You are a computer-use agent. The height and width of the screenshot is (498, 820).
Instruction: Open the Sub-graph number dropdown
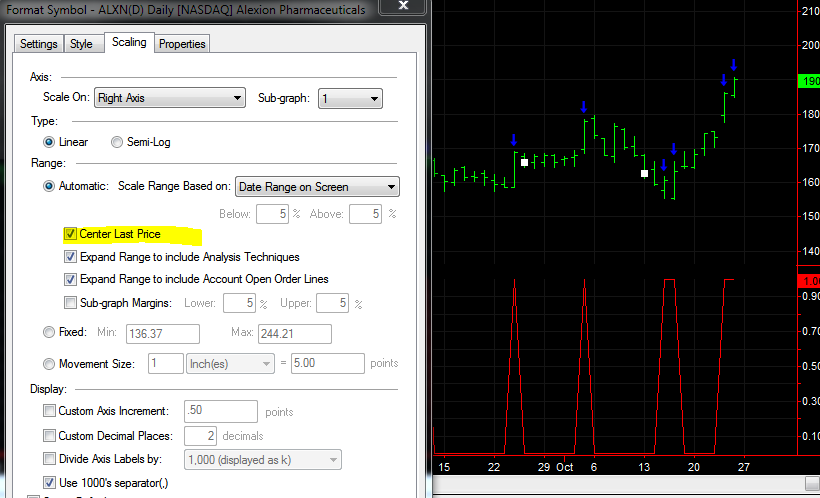tap(350, 98)
